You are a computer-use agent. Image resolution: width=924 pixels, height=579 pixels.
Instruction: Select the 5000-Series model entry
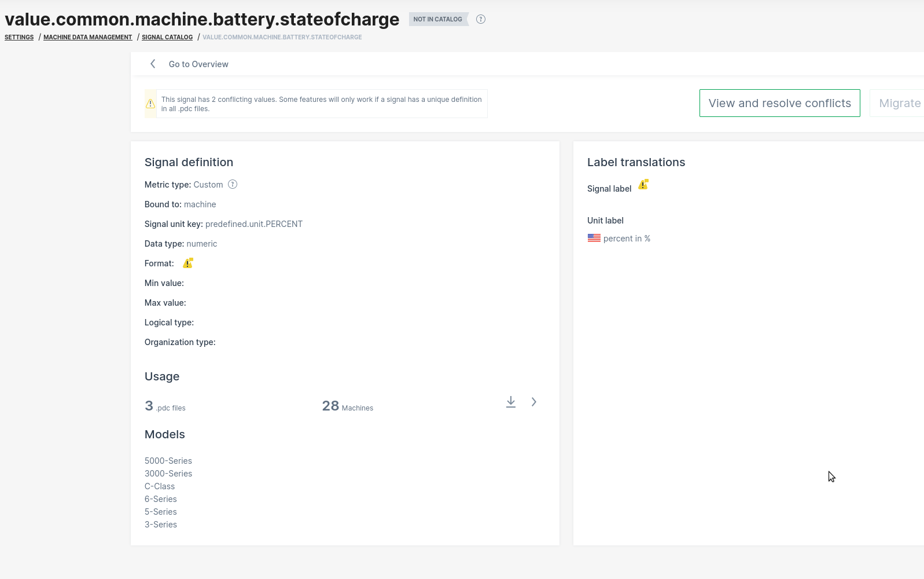168,461
